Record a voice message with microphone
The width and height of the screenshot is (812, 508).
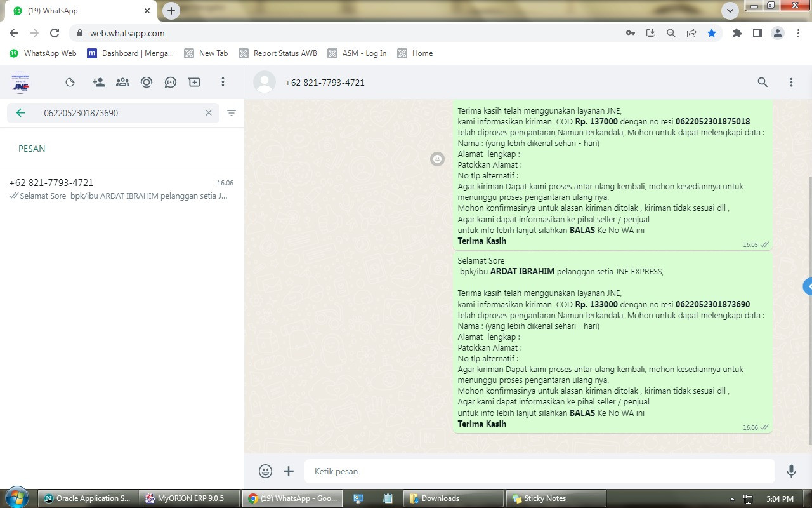791,471
